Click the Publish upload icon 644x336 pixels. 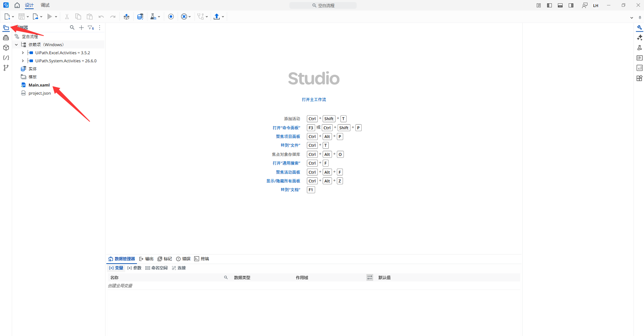(x=217, y=16)
